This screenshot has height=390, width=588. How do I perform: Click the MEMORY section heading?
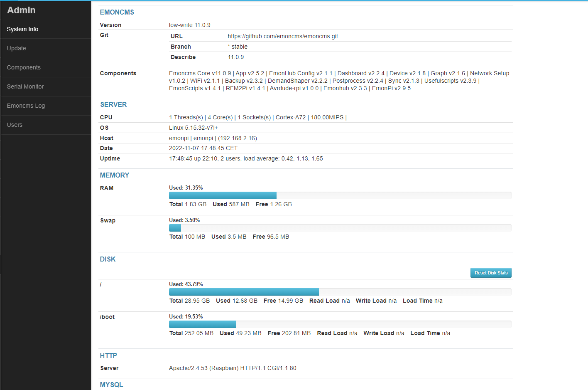click(x=115, y=175)
